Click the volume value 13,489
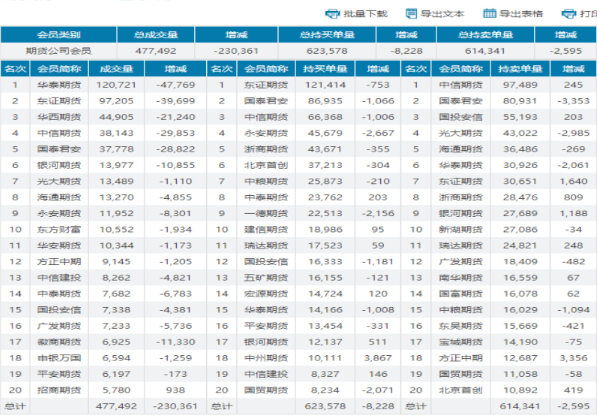 pyautogui.click(x=117, y=181)
